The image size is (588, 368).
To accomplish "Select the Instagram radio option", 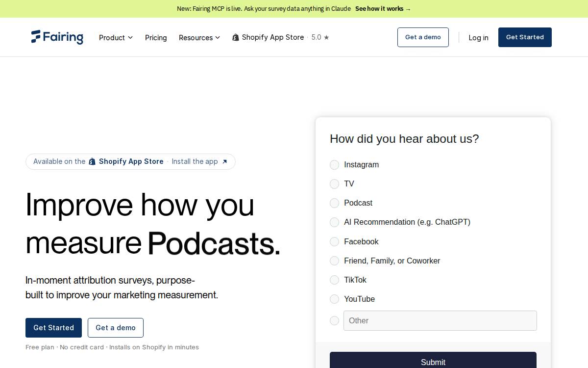I will point(334,165).
